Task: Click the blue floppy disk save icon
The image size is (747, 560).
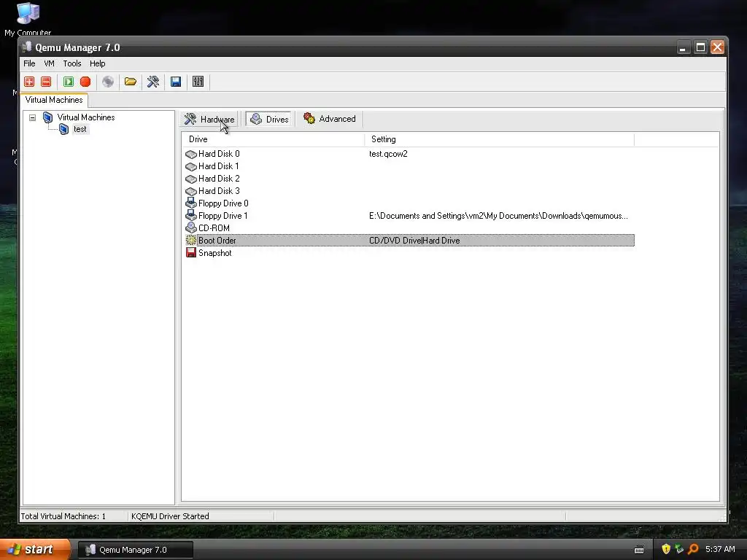Action: tap(176, 82)
